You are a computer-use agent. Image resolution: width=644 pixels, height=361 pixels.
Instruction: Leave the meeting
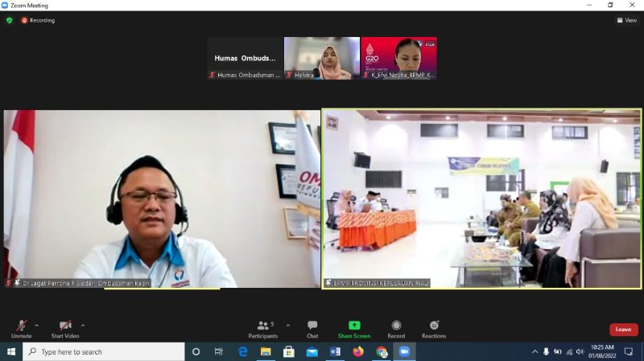click(623, 330)
